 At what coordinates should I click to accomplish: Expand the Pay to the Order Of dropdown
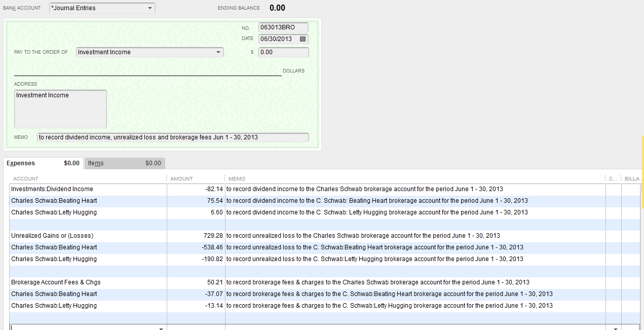[219, 52]
